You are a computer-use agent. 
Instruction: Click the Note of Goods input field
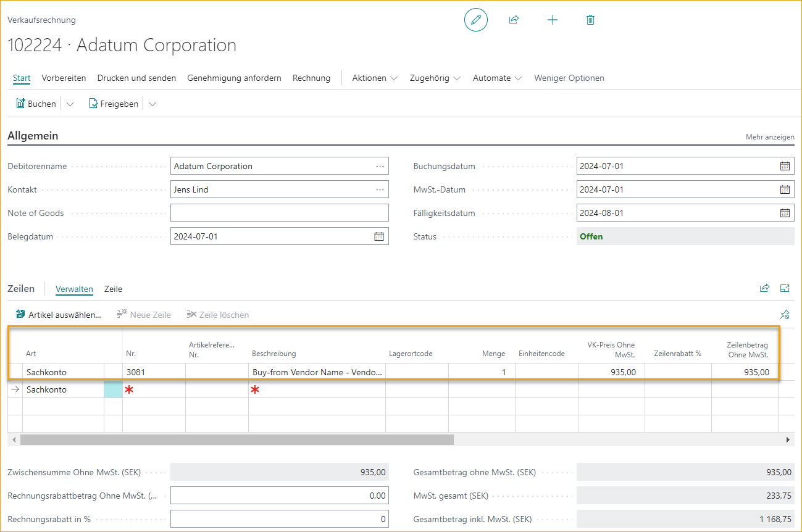[280, 213]
